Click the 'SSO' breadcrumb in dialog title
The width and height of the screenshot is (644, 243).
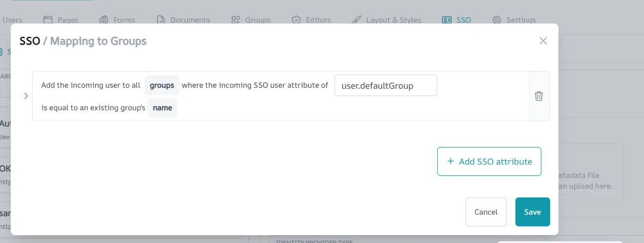(x=29, y=41)
